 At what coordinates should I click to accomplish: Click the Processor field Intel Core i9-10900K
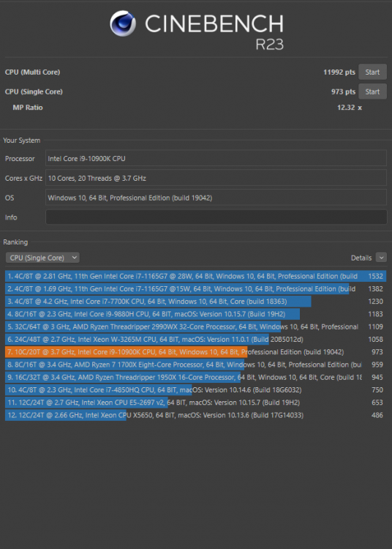[216, 159]
